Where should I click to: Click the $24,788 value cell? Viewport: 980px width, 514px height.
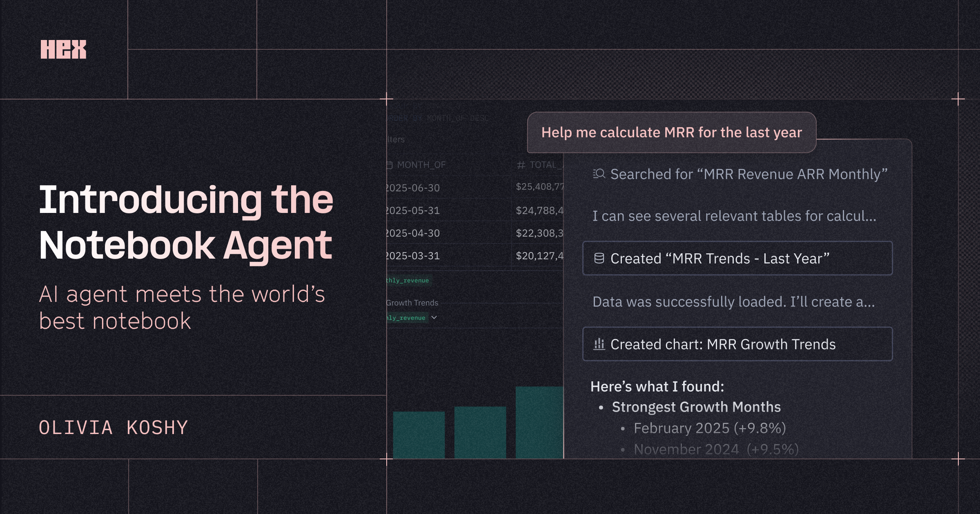pos(539,210)
